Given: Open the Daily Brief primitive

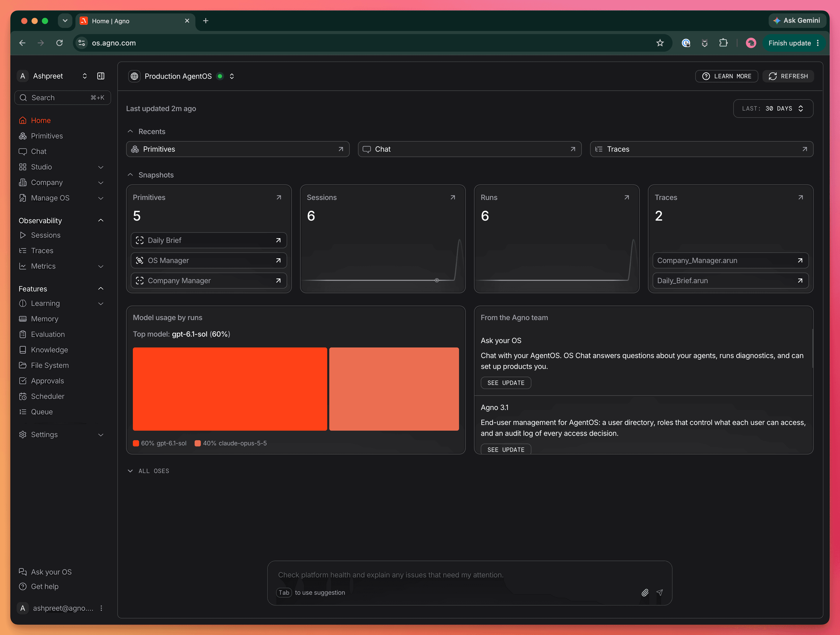Looking at the screenshot, I should coord(209,240).
